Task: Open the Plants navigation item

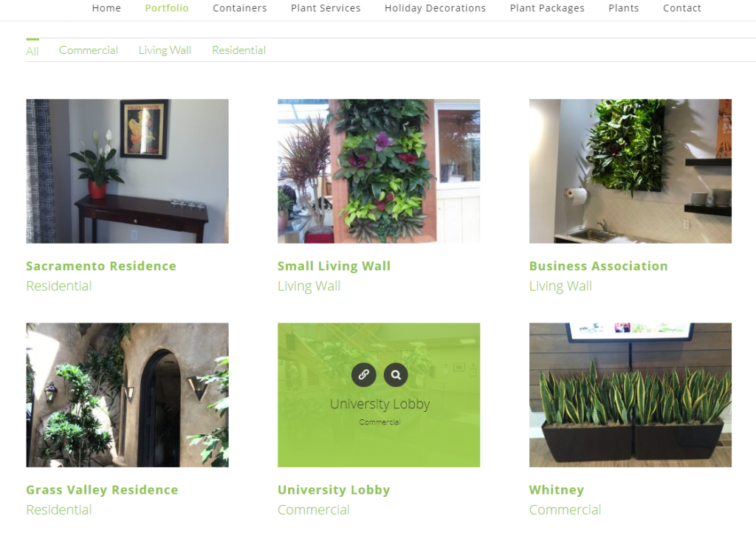Action: click(623, 8)
